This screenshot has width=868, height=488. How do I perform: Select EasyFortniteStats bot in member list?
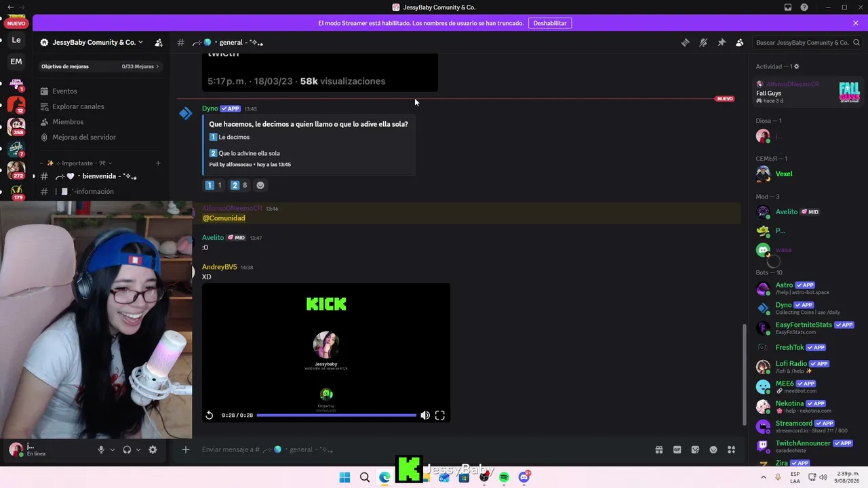pos(808,328)
